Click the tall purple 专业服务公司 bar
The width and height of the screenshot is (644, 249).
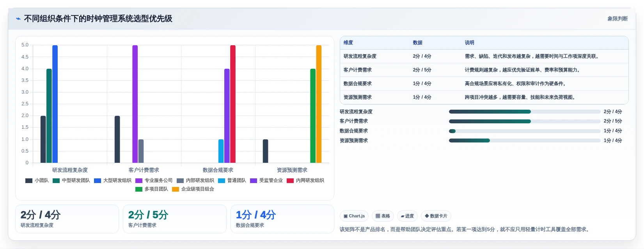(135, 104)
